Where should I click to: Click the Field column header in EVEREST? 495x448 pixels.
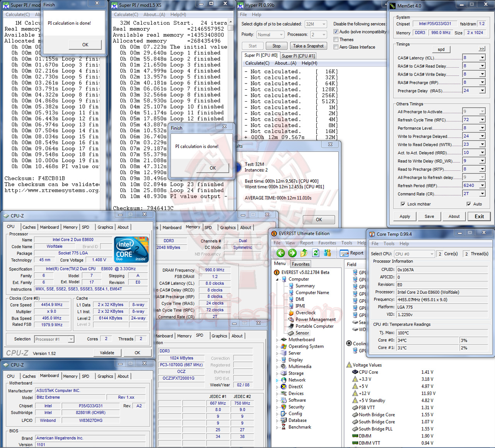point(352,264)
